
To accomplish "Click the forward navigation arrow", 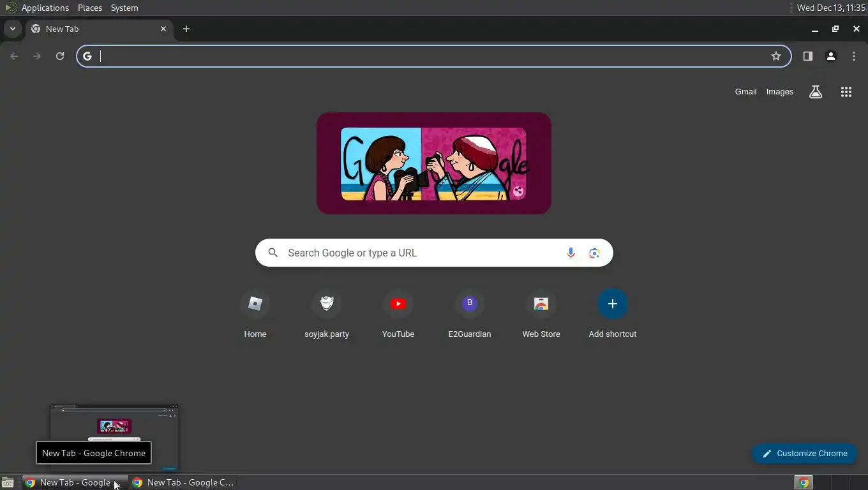I will [37, 56].
